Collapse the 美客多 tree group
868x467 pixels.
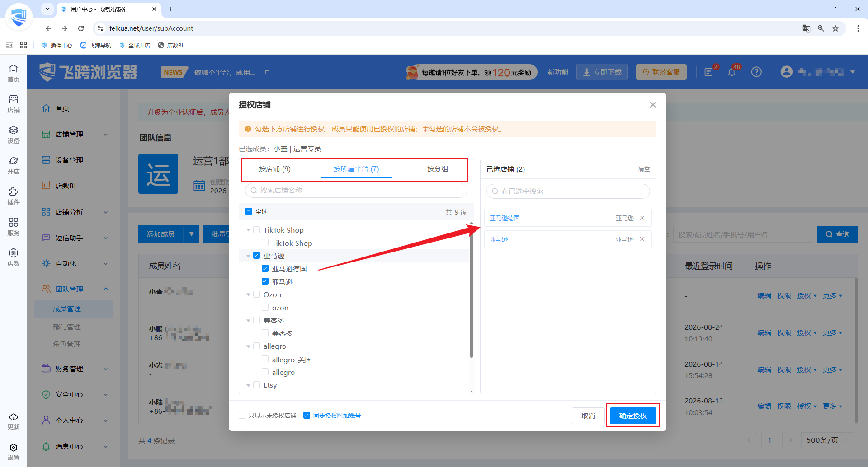pyautogui.click(x=248, y=320)
